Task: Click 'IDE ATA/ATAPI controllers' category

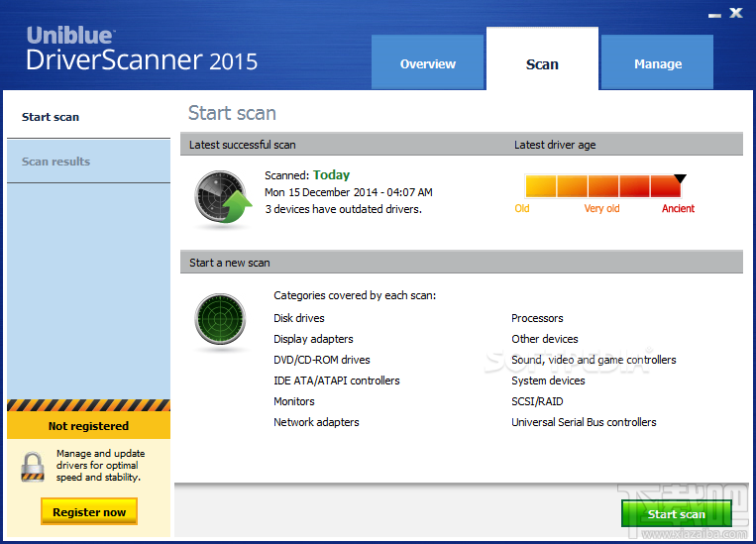Action: (337, 381)
